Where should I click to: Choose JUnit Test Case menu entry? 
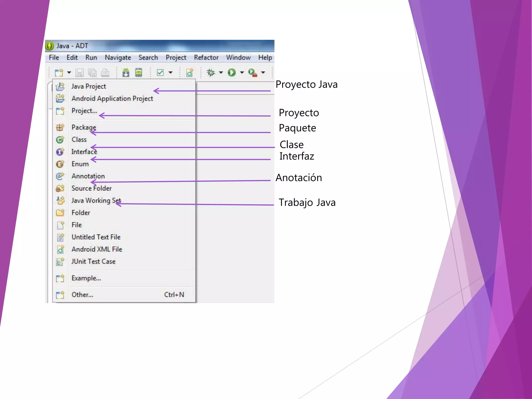coord(124,262)
